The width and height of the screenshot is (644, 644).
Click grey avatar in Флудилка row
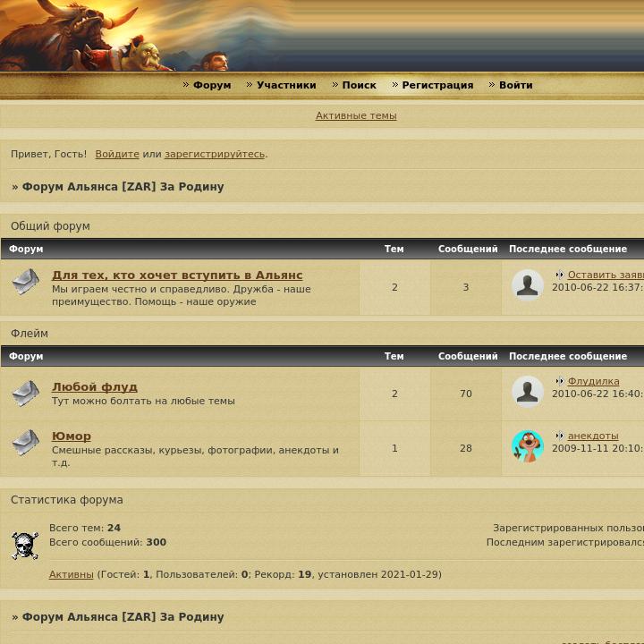528,392
